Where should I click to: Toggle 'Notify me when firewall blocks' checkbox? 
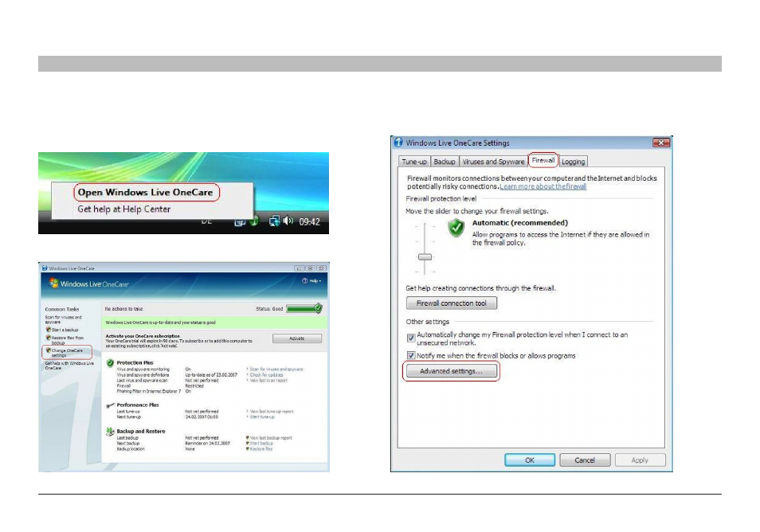point(411,356)
